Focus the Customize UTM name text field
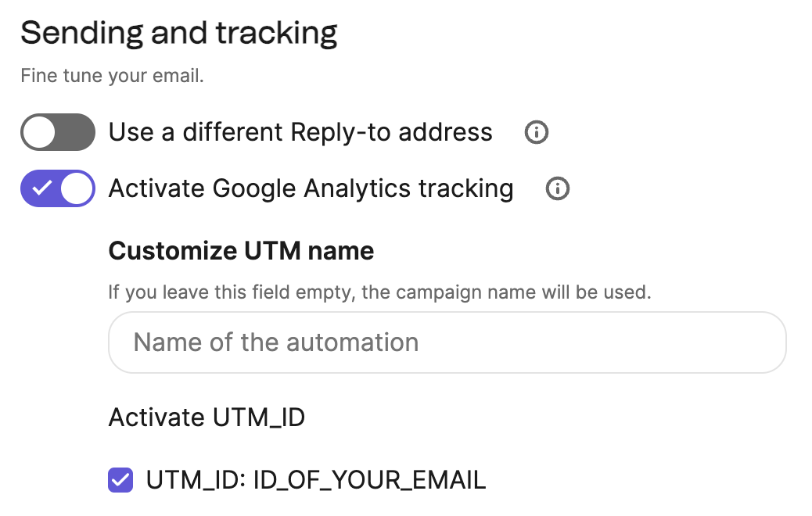The image size is (812, 516). coord(447,342)
